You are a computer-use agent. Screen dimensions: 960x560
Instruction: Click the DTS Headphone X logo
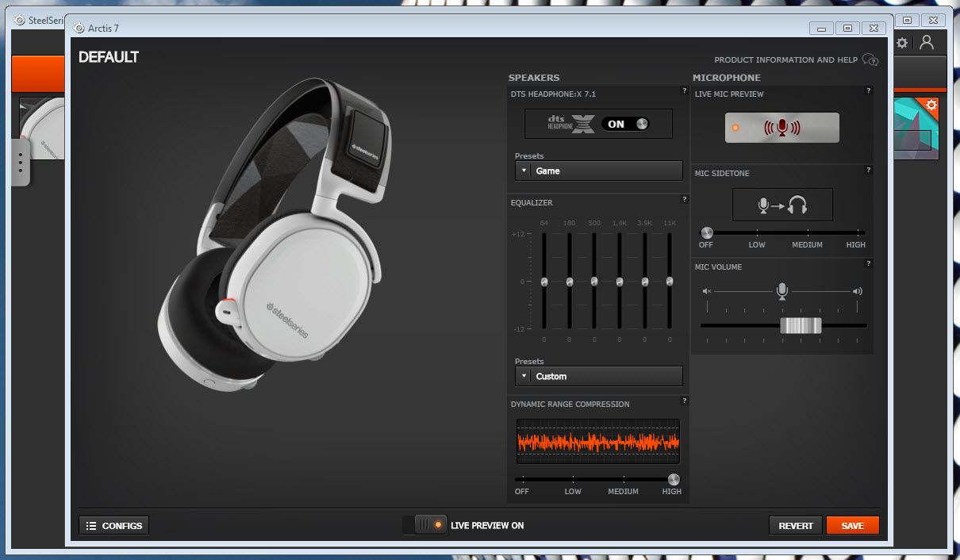(x=571, y=124)
